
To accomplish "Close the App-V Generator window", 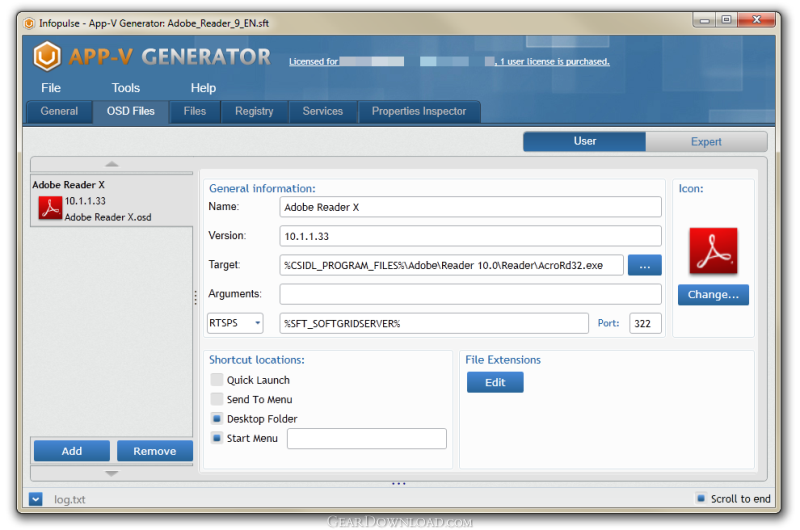I will (756, 20).
